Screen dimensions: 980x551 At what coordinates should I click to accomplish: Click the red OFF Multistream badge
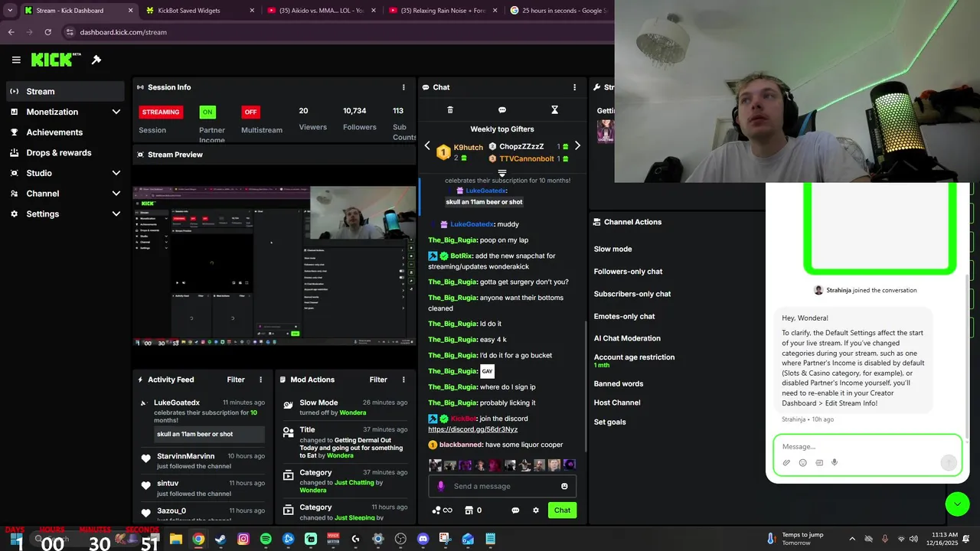(x=250, y=112)
